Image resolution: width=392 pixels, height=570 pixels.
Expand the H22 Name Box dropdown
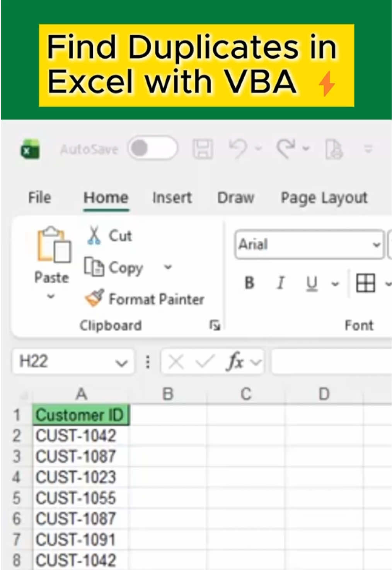pyautogui.click(x=121, y=363)
